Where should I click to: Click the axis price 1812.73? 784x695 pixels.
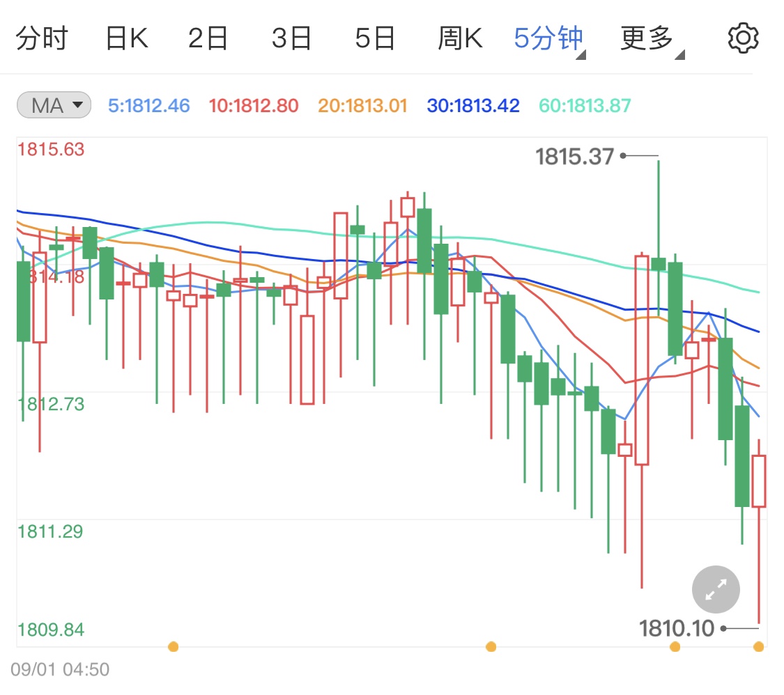[51, 404]
